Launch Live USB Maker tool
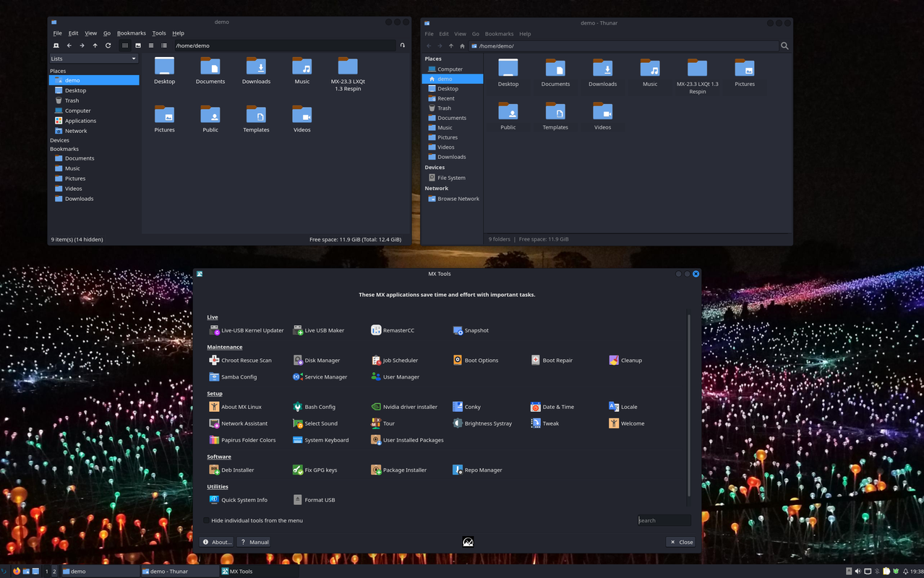The height and width of the screenshot is (578, 924). 318,330
